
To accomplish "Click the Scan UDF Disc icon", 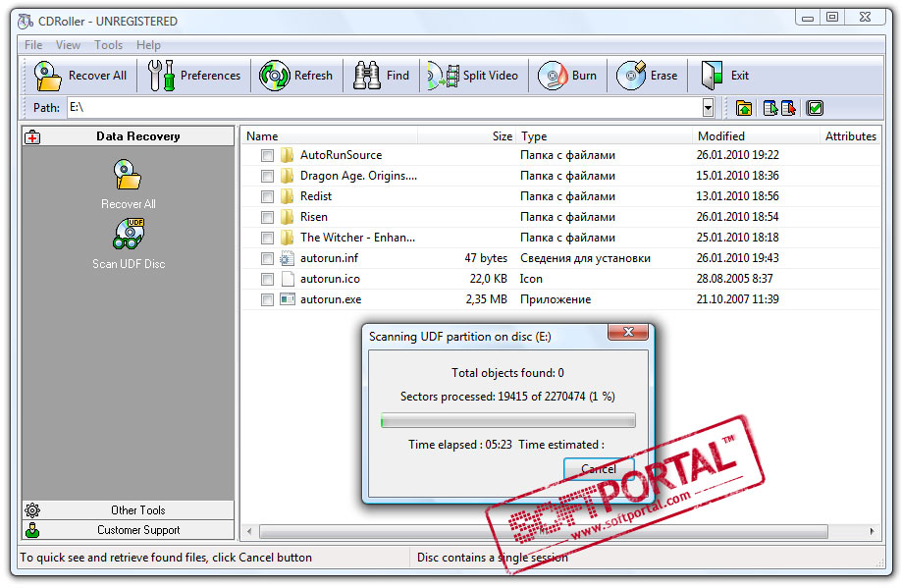I will (129, 234).
